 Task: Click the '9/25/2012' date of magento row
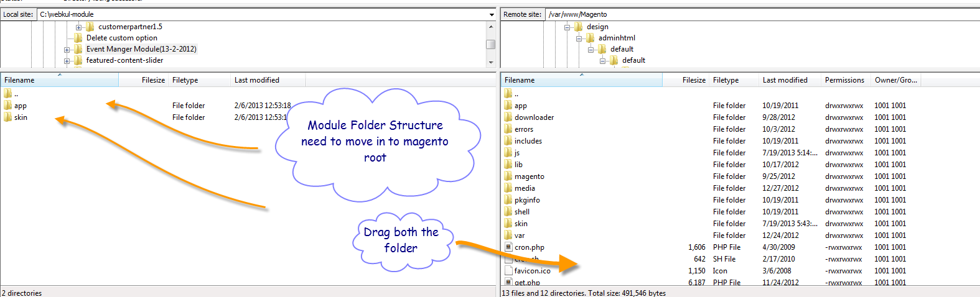[778, 176]
